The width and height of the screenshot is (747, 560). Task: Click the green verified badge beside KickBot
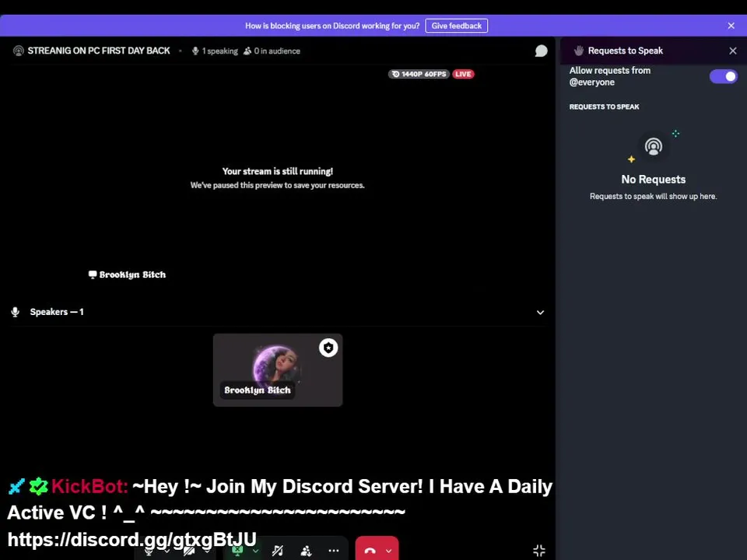click(x=38, y=486)
